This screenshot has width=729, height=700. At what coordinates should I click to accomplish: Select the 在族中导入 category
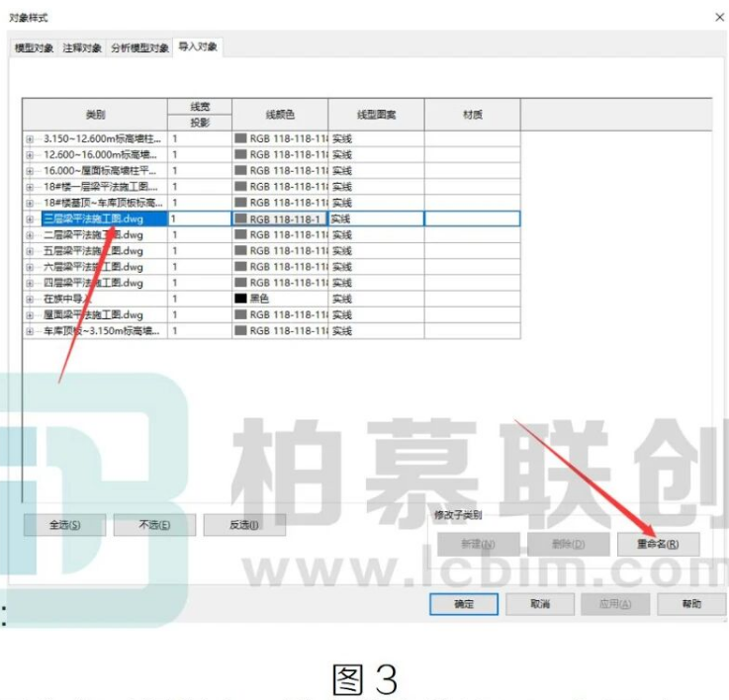pyautogui.click(x=68, y=299)
